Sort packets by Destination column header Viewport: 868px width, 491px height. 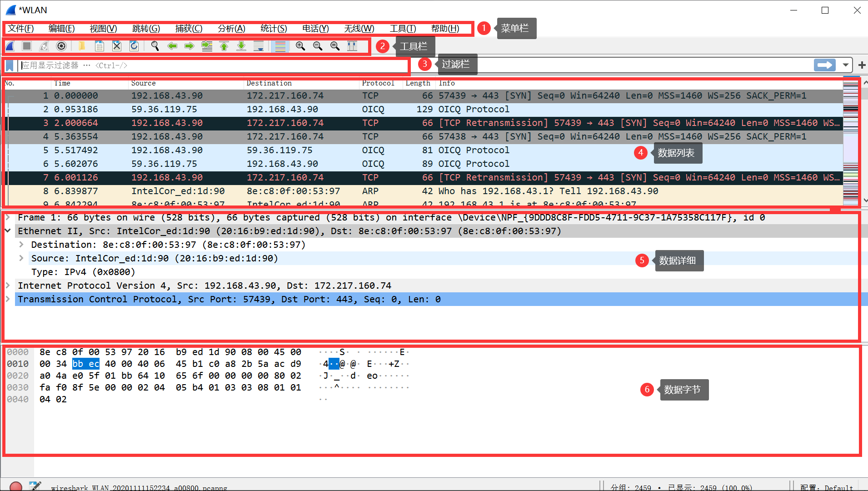point(301,83)
